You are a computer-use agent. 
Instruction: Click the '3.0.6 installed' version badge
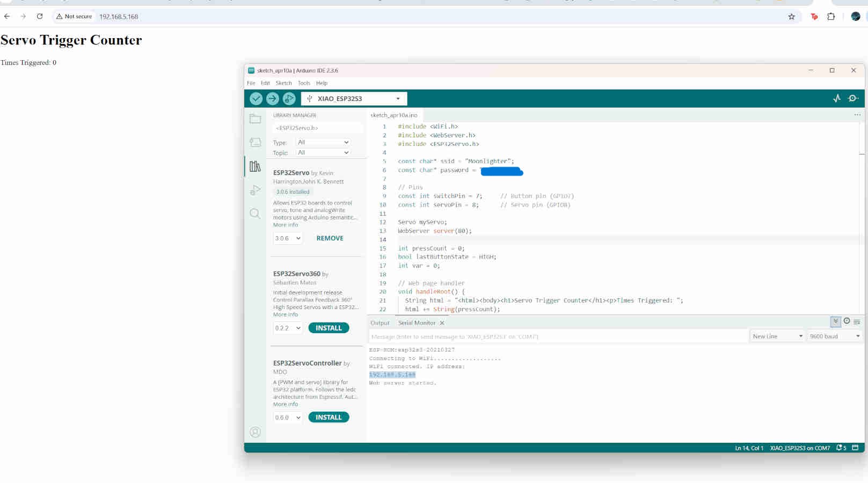pyautogui.click(x=293, y=192)
